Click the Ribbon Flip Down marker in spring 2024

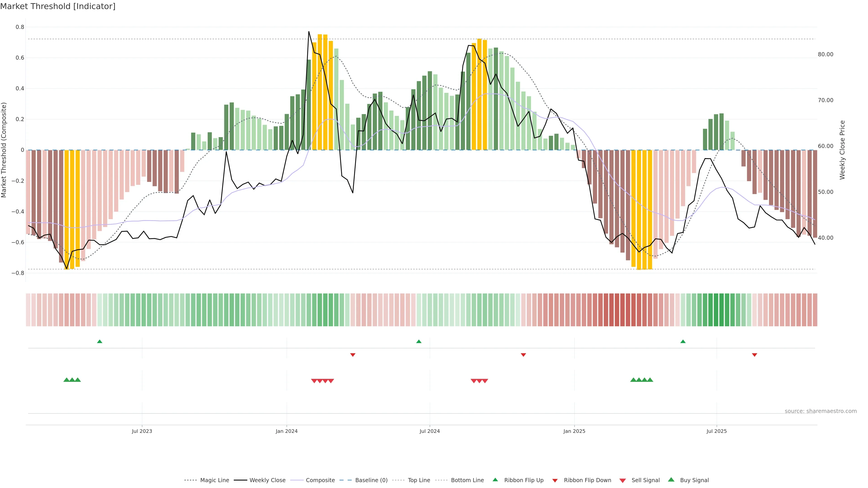pos(352,355)
